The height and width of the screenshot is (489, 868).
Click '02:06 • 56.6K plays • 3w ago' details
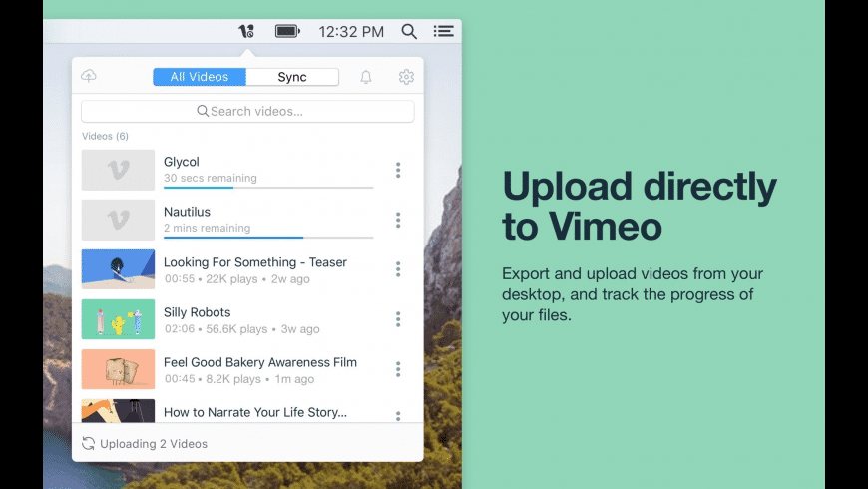click(241, 329)
